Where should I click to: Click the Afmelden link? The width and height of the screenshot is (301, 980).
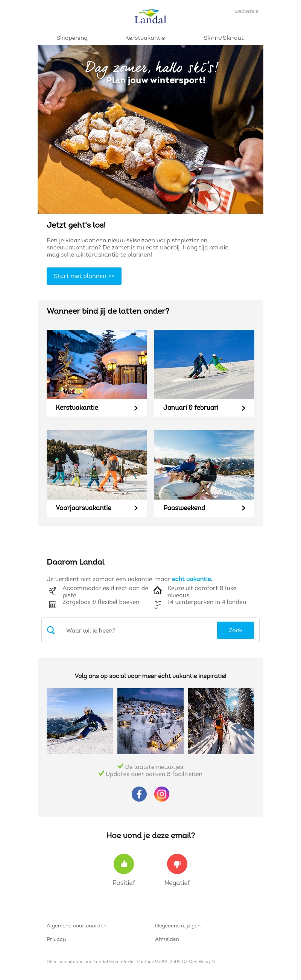[x=167, y=939]
